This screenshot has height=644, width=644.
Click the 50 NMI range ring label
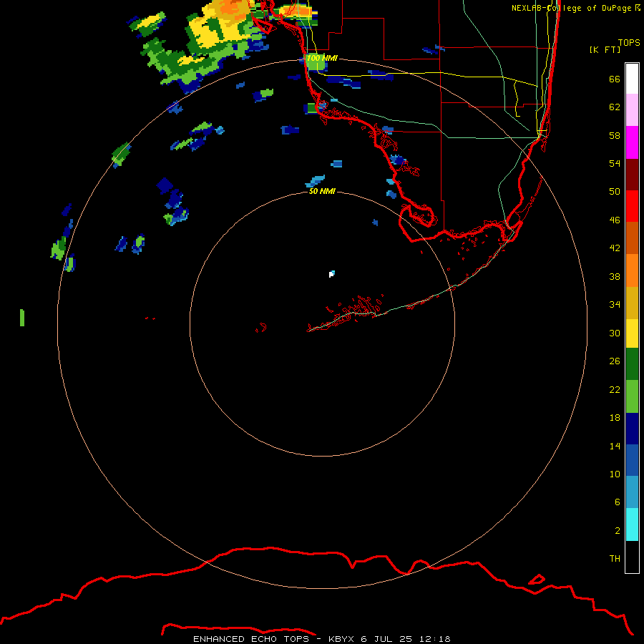(x=322, y=191)
